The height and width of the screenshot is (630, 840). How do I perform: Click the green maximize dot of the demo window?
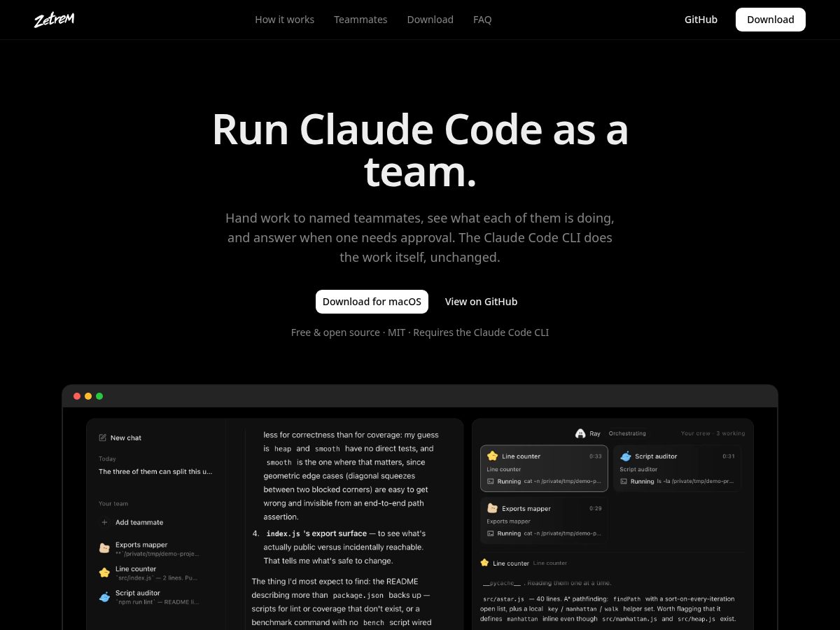[x=99, y=396]
